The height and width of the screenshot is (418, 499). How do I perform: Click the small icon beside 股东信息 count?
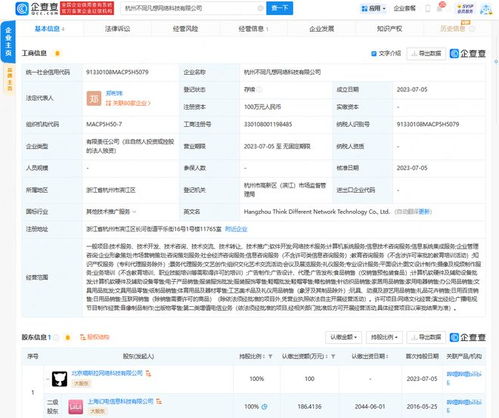(x=56, y=338)
